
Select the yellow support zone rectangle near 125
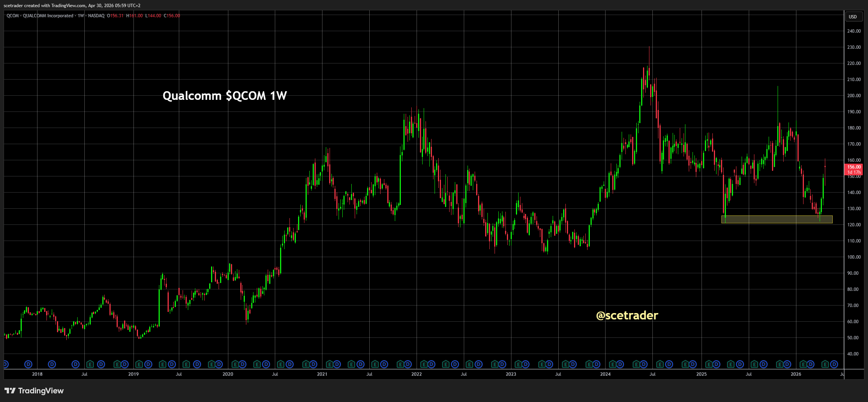click(x=777, y=220)
